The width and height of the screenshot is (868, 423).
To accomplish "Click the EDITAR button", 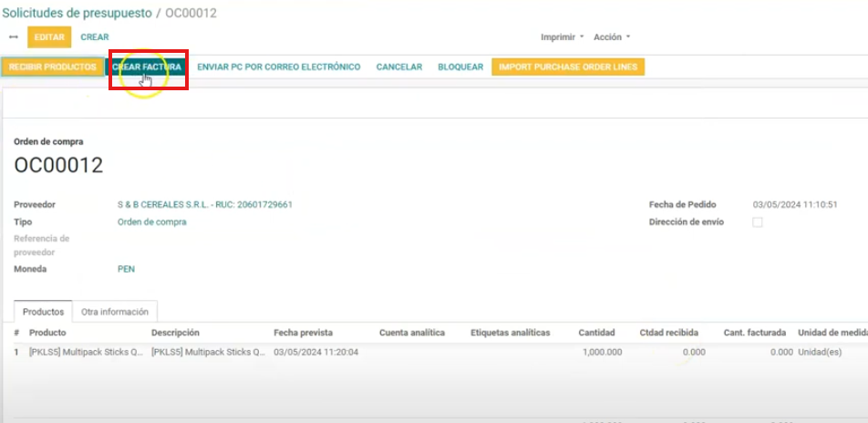I will (x=49, y=37).
